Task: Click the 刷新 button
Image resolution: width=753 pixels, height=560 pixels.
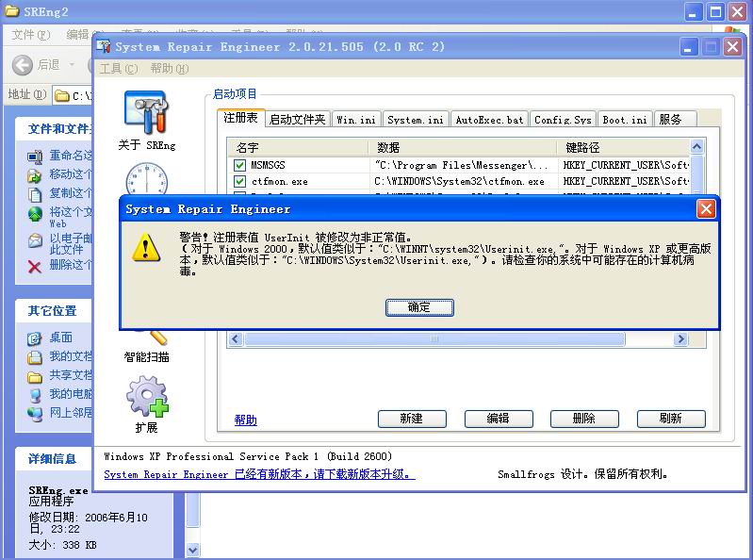Action: coord(670,419)
